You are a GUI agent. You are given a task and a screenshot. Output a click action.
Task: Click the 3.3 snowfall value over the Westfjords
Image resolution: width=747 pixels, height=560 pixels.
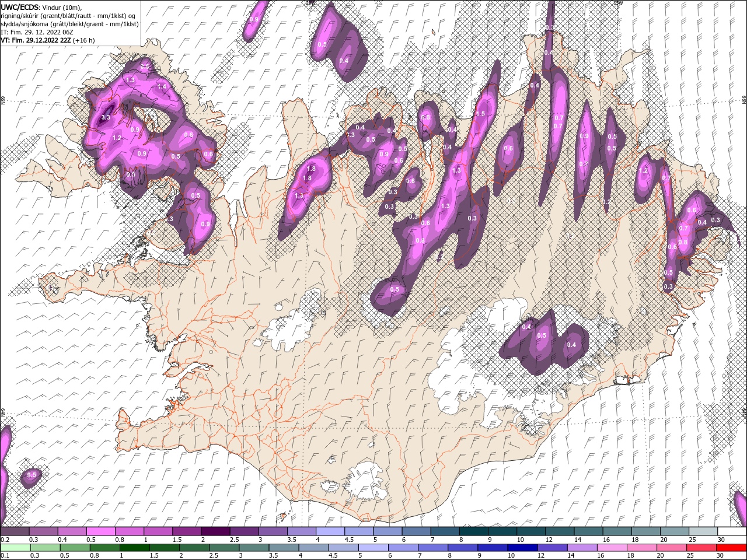pos(106,117)
